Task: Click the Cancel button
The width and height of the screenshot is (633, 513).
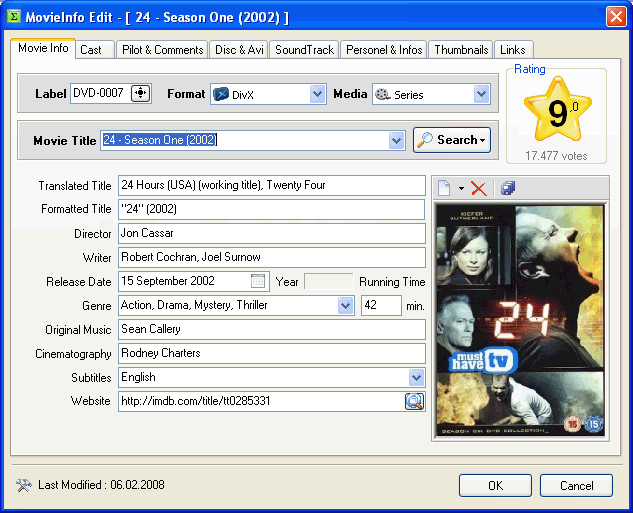Action: (x=576, y=485)
